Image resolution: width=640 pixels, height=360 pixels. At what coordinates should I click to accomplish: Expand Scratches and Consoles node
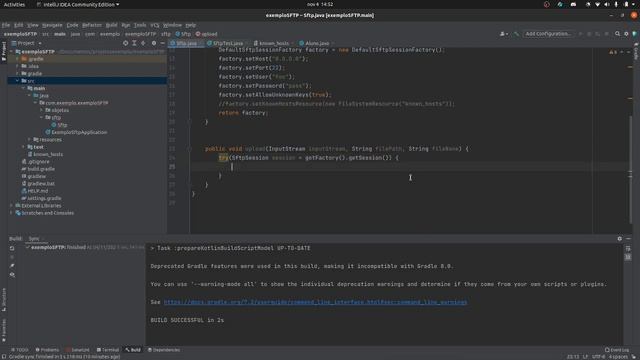[x=11, y=213]
